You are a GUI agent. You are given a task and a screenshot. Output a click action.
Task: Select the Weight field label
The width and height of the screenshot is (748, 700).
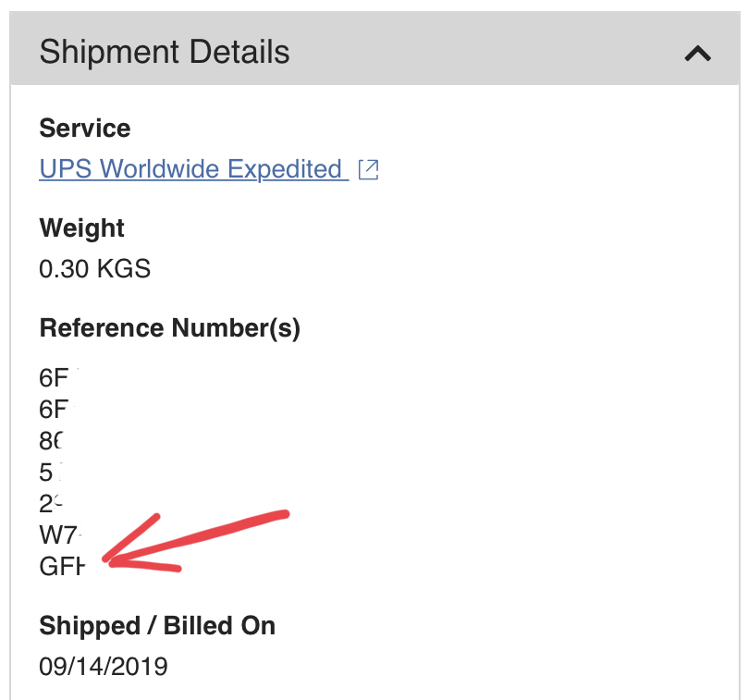(82, 228)
